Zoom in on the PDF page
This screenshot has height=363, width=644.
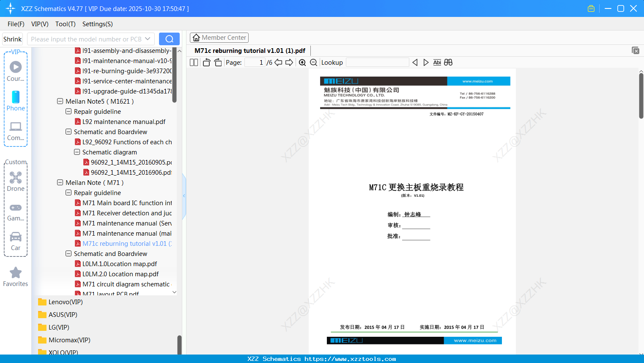click(x=302, y=62)
